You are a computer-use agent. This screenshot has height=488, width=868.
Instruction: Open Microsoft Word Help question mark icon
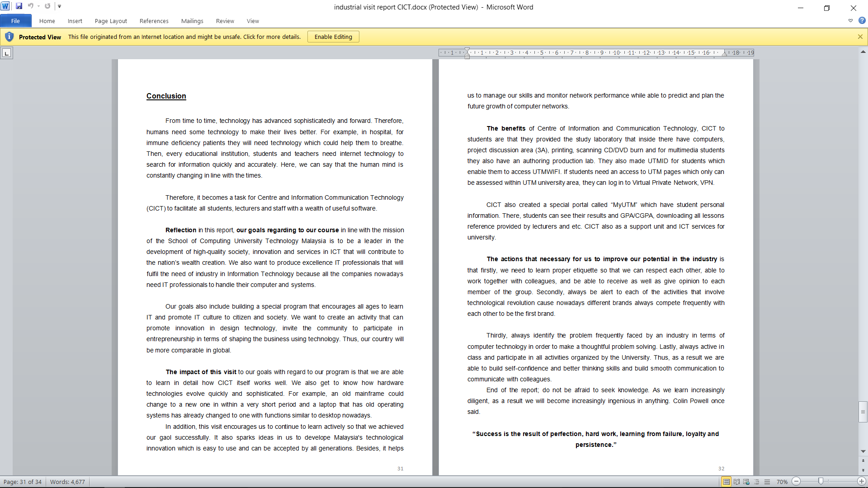(862, 20)
